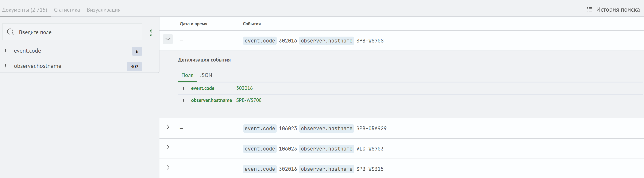Expand the SPB-WS315 event row
Image resolution: width=644 pixels, height=178 pixels.
[168, 168]
